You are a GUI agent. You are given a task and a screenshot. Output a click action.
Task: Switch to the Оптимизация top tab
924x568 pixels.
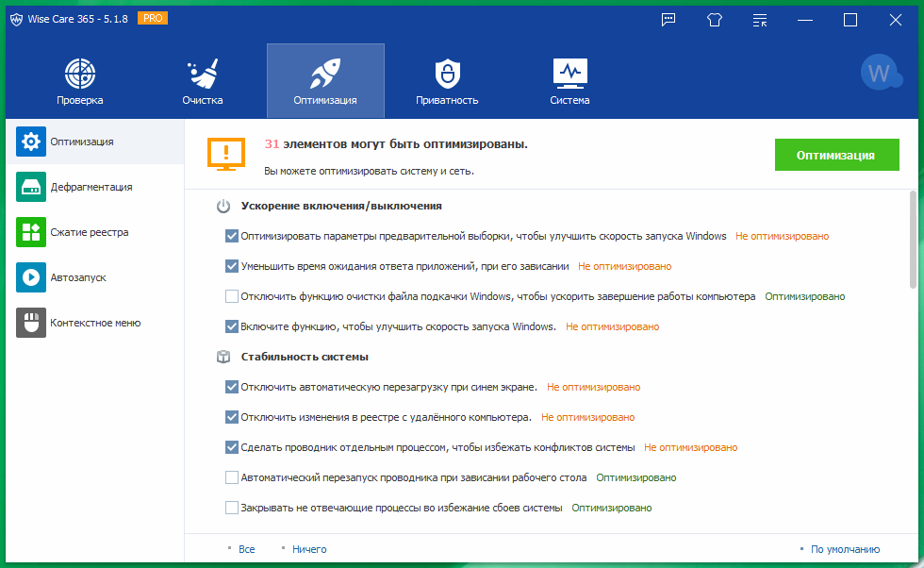(x=325, y=80)
